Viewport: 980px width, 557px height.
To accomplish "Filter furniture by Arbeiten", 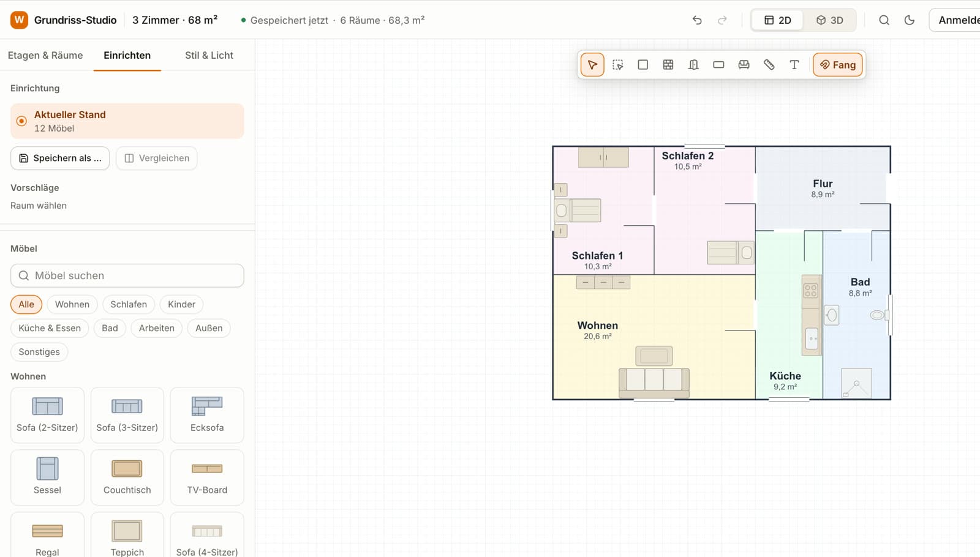I will click(x=157, y=328).
